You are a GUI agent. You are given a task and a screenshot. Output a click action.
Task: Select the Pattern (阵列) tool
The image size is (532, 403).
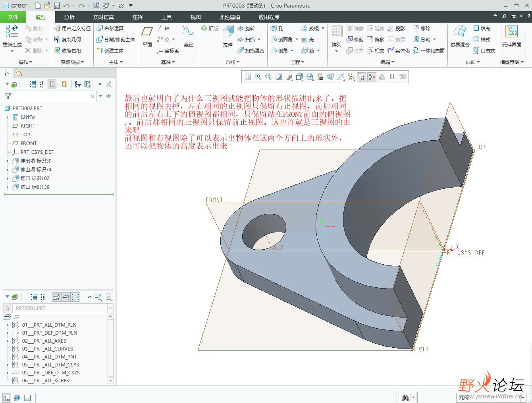point(336,39)
